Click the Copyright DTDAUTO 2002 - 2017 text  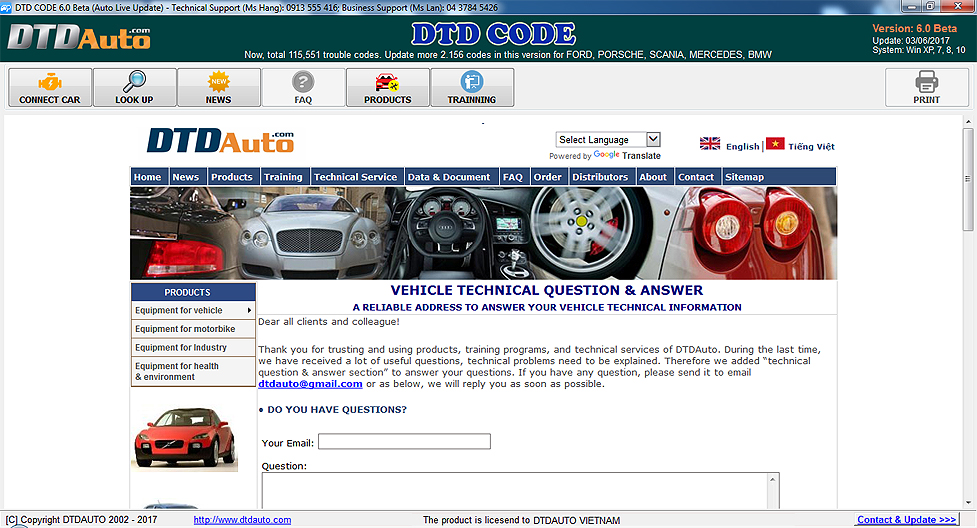(x=81, y=520)
